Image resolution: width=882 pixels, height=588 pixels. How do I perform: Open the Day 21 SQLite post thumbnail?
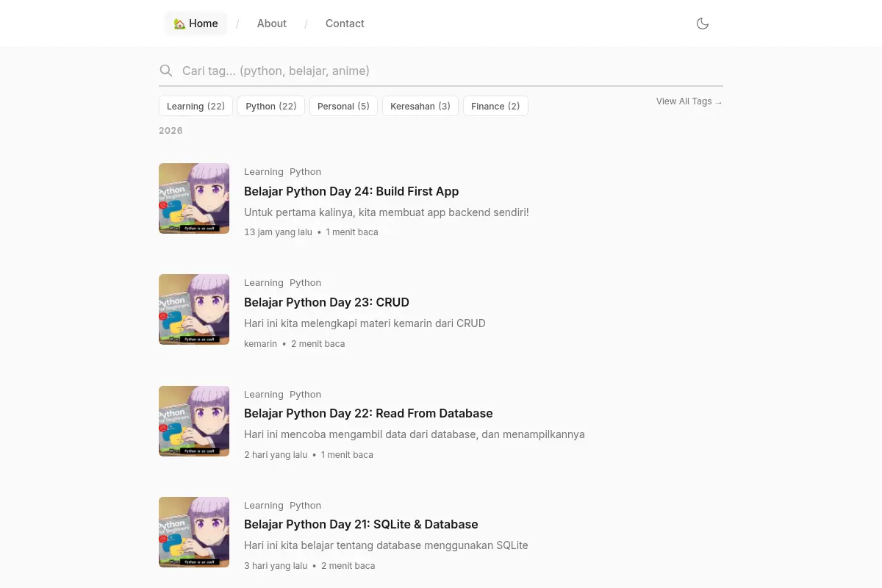pyautogui.click(x=194, y=532)
